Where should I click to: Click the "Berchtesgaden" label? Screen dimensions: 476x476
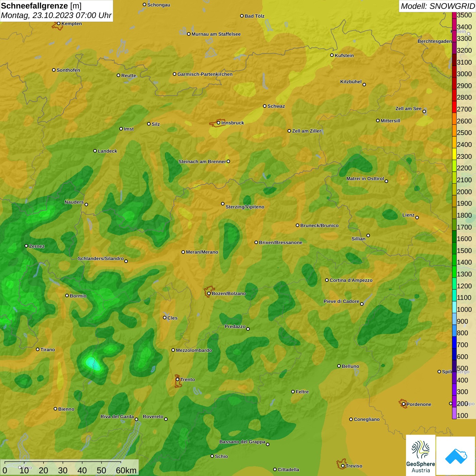[x=435, y=41]
